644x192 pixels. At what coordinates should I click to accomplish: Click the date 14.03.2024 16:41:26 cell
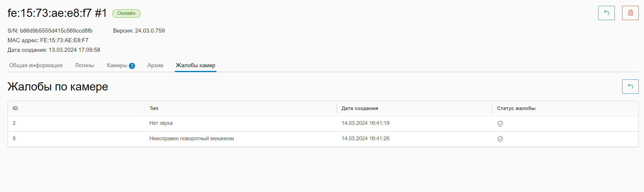pos(365,138)
